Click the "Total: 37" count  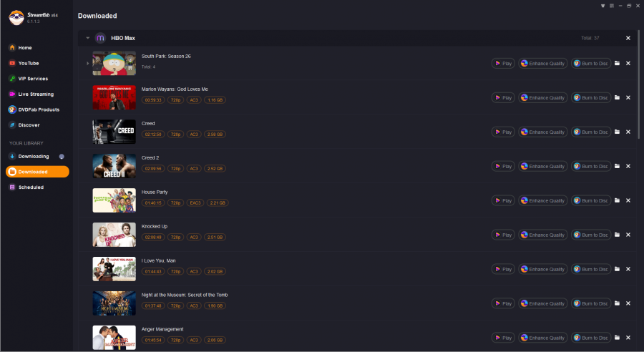pyautogui.click(x=590, y=38)
